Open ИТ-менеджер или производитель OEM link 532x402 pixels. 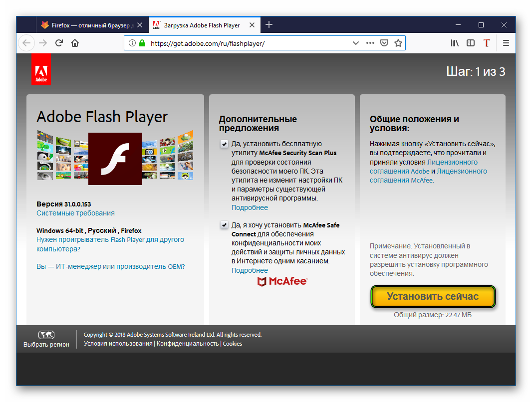tap(111, 267)
